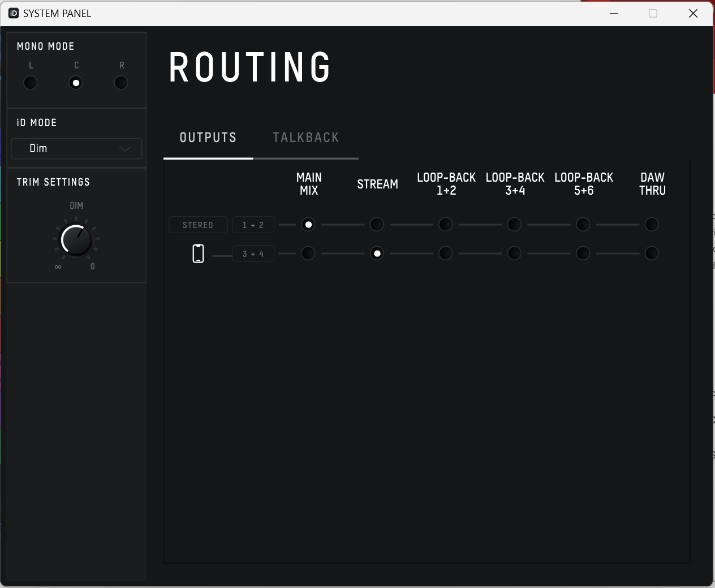
Task: Route output 3 + 4 to Loop-Back 1+2
Action: pos(446,253)
